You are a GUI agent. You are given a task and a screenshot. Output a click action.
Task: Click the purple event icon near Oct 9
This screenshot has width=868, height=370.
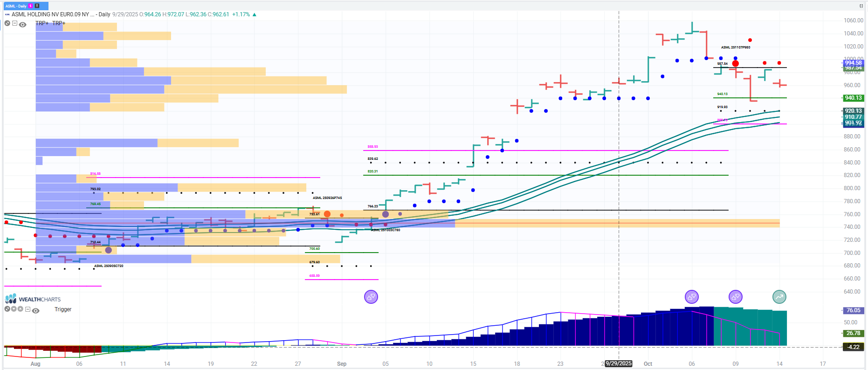[x=736, y=297]
